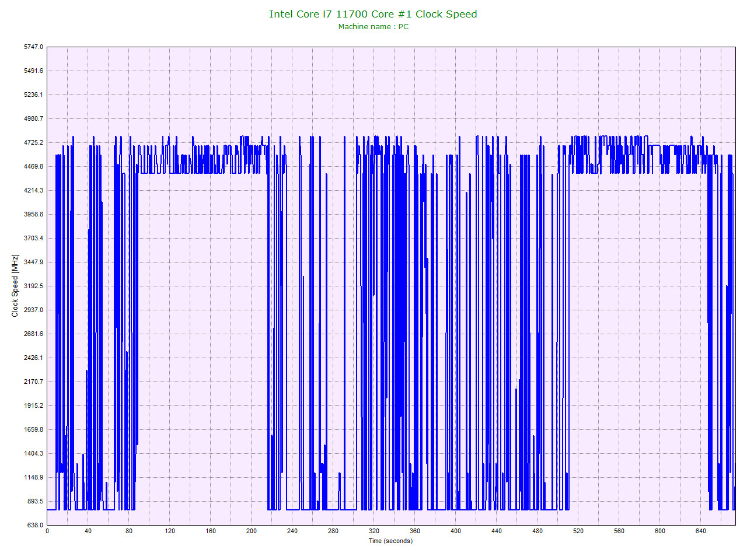Click the 2937.0 axis tick label

pos(34,309)
